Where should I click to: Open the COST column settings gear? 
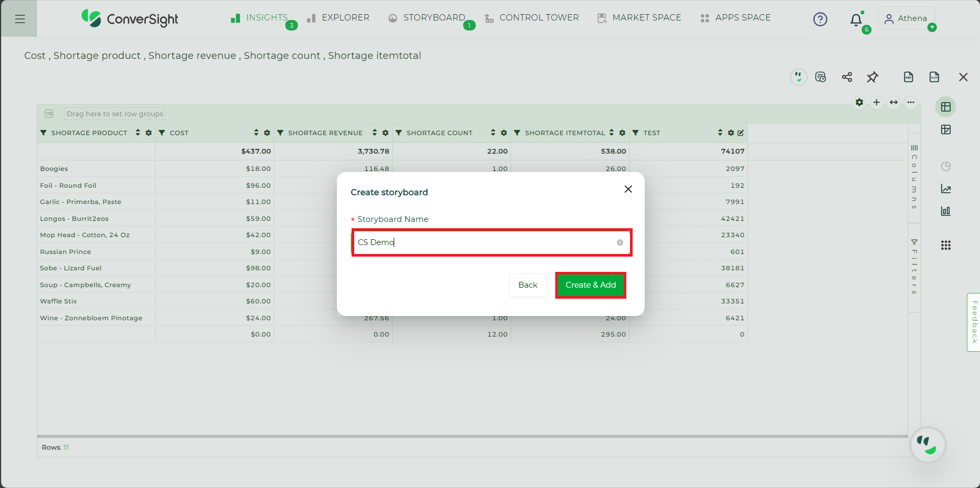[x=267, y=133]
